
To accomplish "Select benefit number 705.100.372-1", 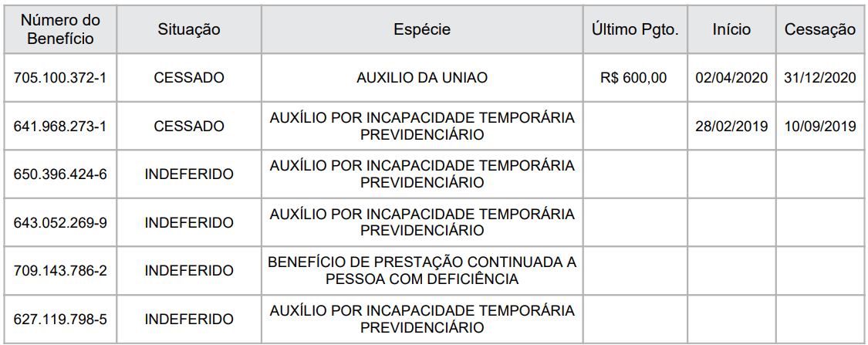I will [x=60, y=78].
